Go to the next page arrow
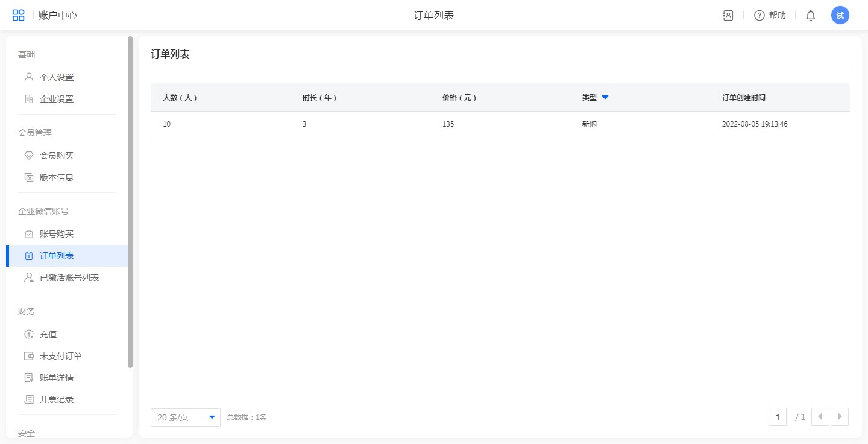868x444 pixels. point(840,417)
